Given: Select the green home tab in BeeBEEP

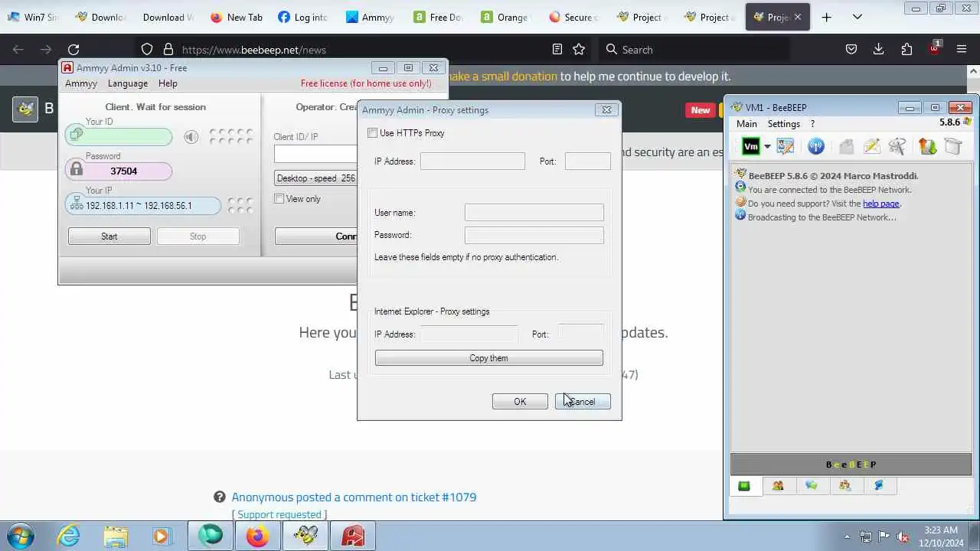Looking at the screenshot, I should (744, 485).
